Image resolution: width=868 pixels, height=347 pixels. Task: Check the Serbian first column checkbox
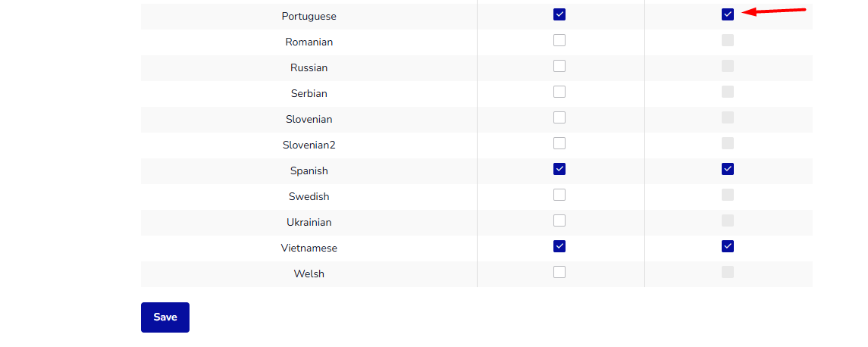(559, 92)
